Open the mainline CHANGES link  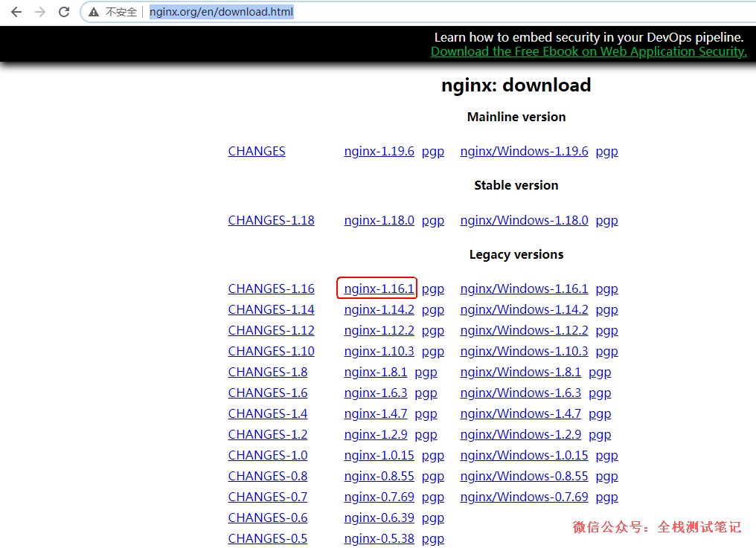click(257, 152)
